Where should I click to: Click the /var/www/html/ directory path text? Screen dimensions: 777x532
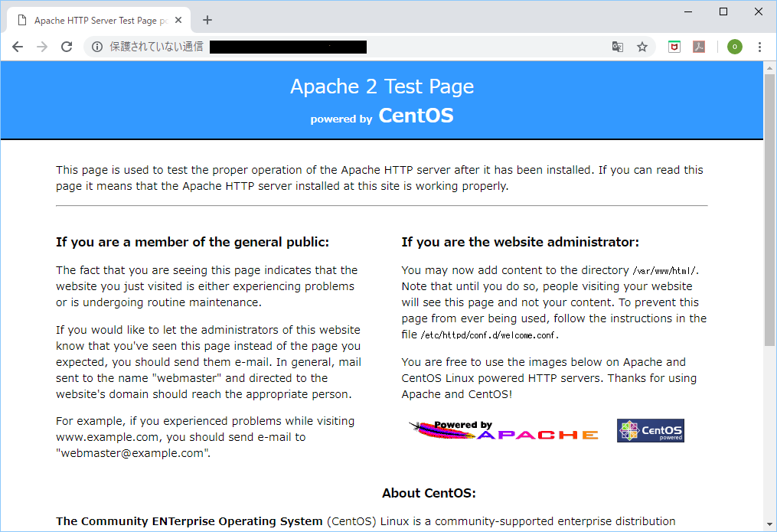[x=664, y=271]
